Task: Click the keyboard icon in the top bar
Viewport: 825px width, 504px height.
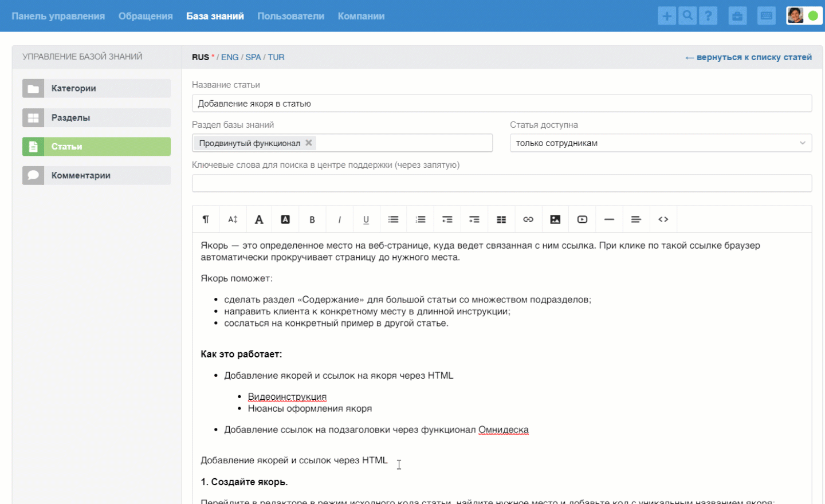Action: tap(766, 16)
